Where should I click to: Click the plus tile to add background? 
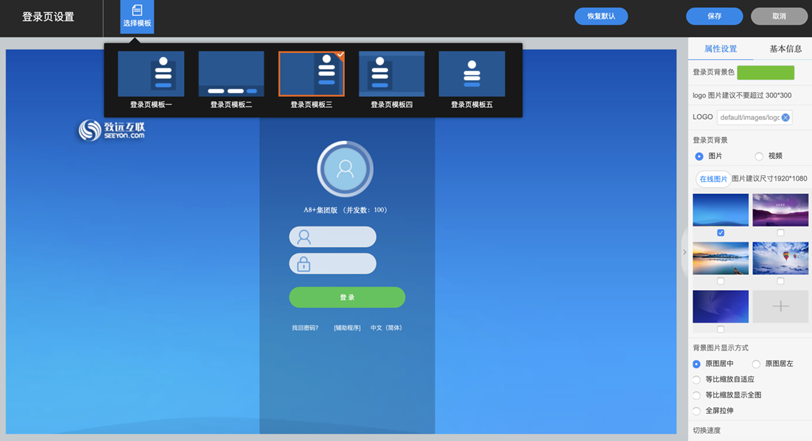[x=780, y=306]
